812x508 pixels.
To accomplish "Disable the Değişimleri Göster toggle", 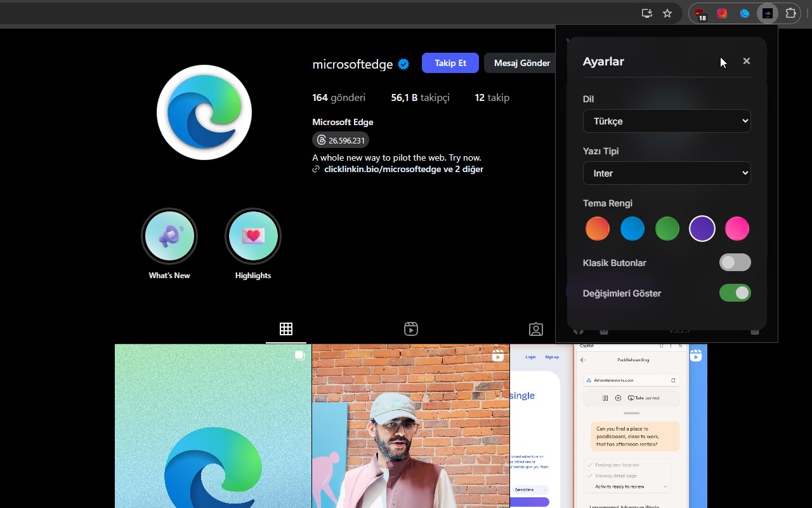I will pyautogui.click(x=735, y=293).
